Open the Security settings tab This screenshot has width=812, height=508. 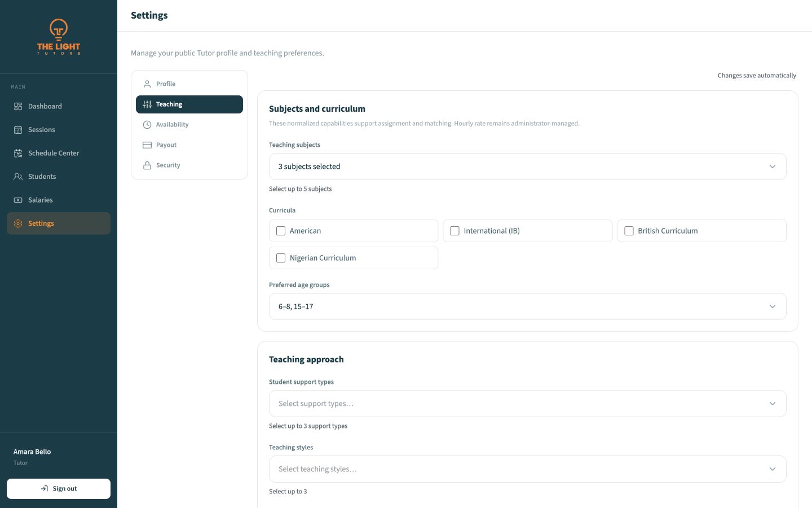[x=189, y=165]
